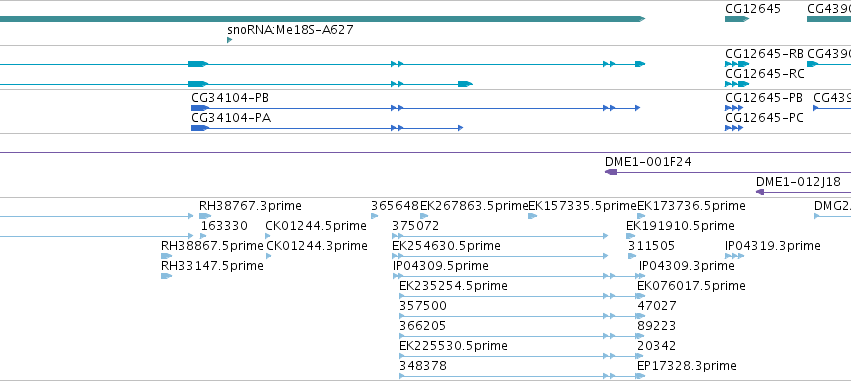Select the DME1-012J18 feature arrowhead

[x=760, y=192]
